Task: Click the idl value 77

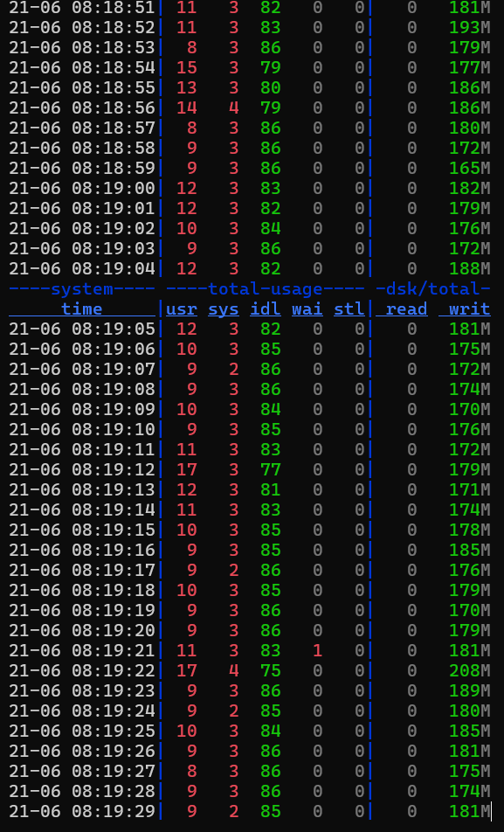Action: (271, 470)
